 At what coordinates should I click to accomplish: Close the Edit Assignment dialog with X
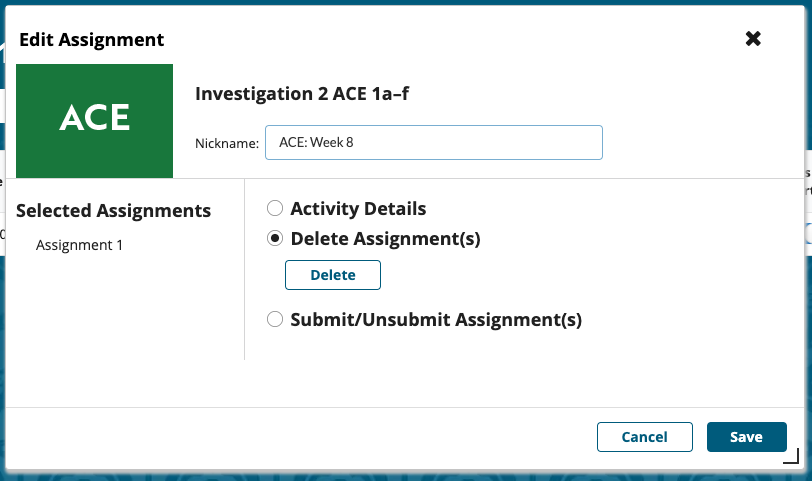[x=753, y=39]
